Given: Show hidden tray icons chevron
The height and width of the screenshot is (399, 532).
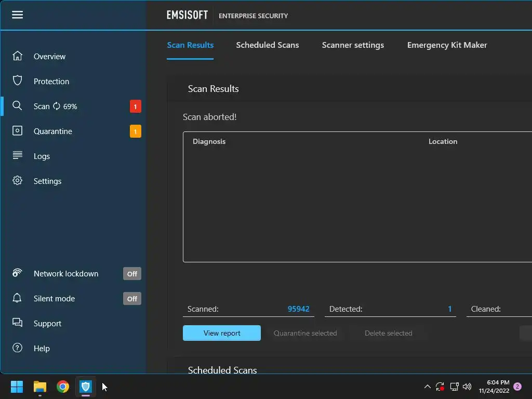Looking at the screenshot, I should tap(428, 387).
